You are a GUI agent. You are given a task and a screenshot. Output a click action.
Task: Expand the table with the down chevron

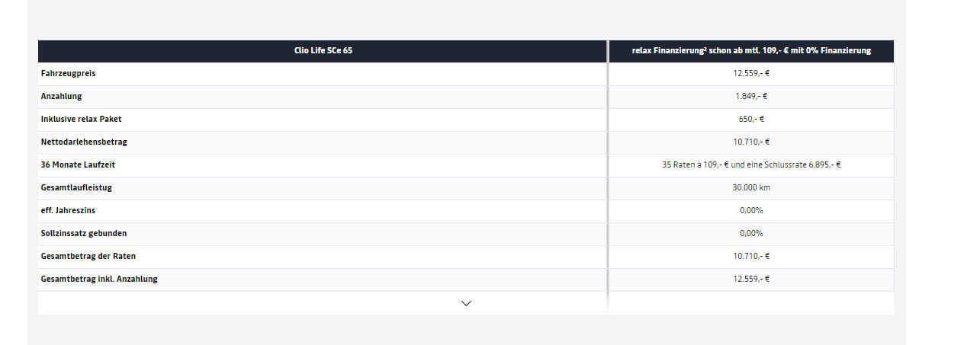(x=466, y=303)
